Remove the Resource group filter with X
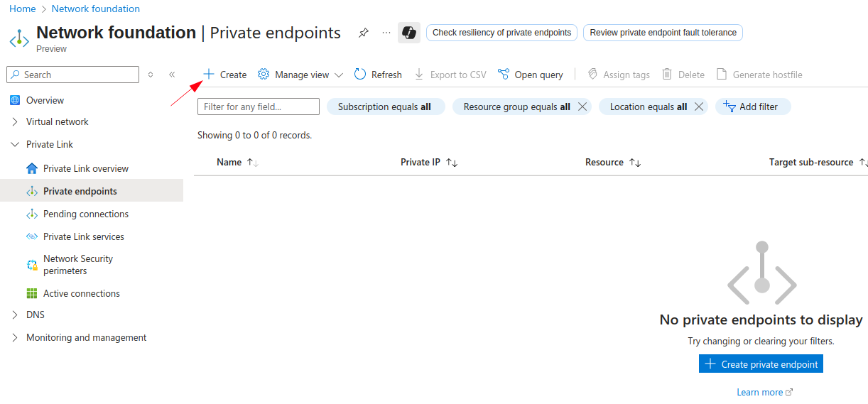The width and height of the screenshot is (868, 404). pos(582,107)
